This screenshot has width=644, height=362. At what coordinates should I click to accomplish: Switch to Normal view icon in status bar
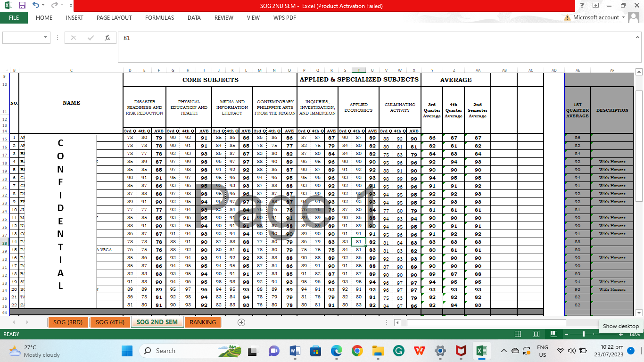tap(518, 334)
